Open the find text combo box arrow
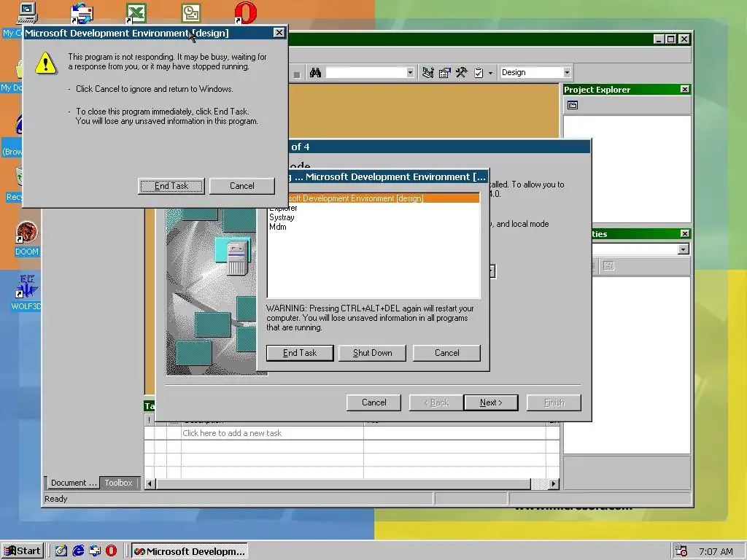747x560 pixels. click(410, 73)
